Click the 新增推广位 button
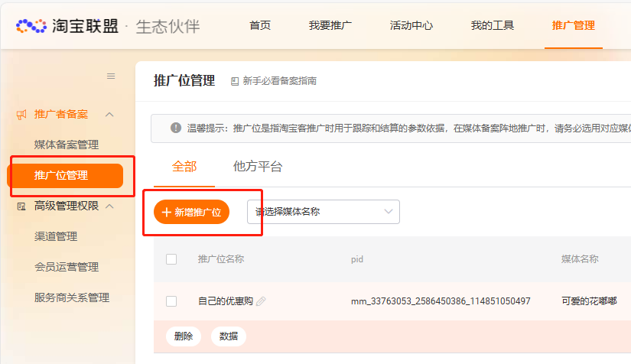 coord(191,213)
